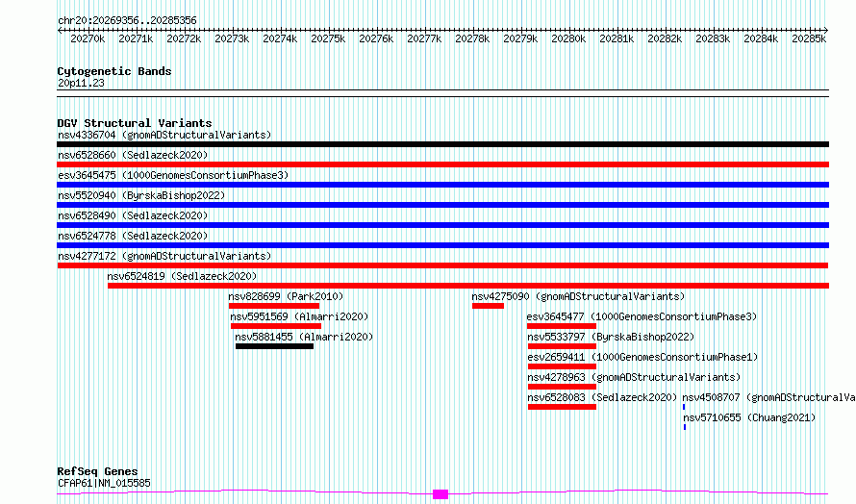Open variant nsv5881455 Almarri2020 label
This screenshot has height=504, width=856.
click(304, 337)
